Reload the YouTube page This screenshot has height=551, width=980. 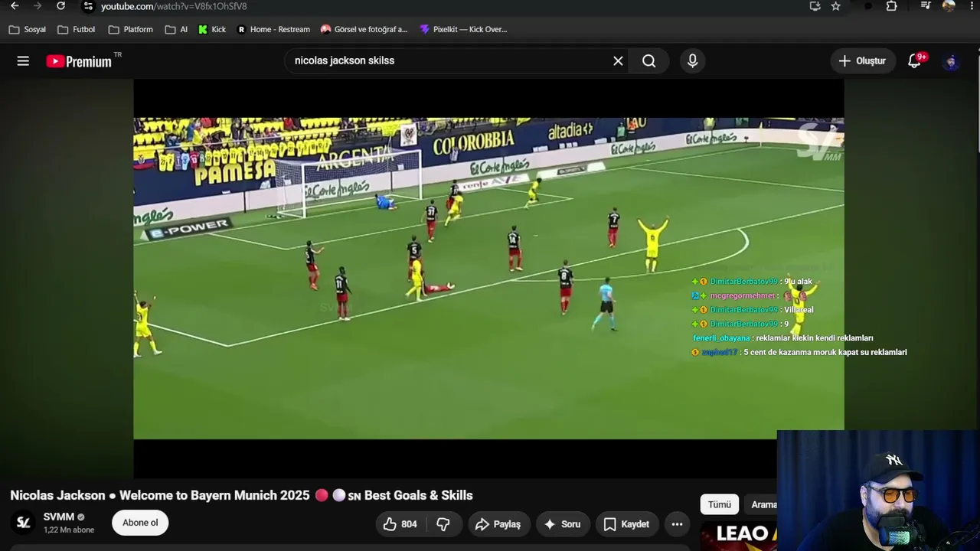[x=61, y=6]
